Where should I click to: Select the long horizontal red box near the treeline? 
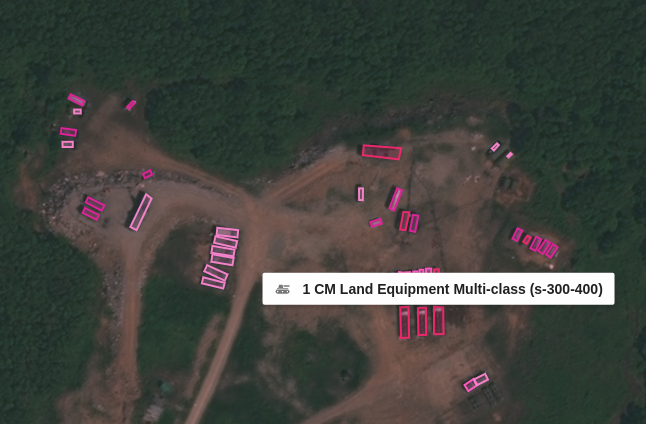(x=382, y=152)
